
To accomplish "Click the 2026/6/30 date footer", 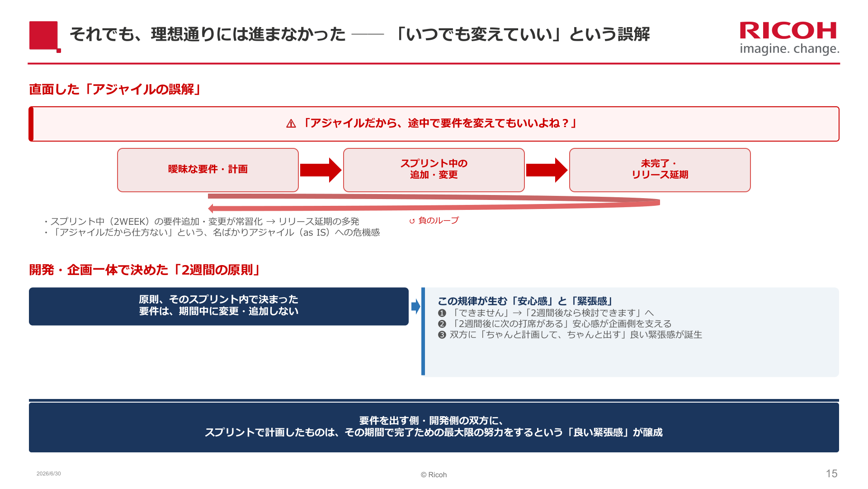I will point(49,474).
